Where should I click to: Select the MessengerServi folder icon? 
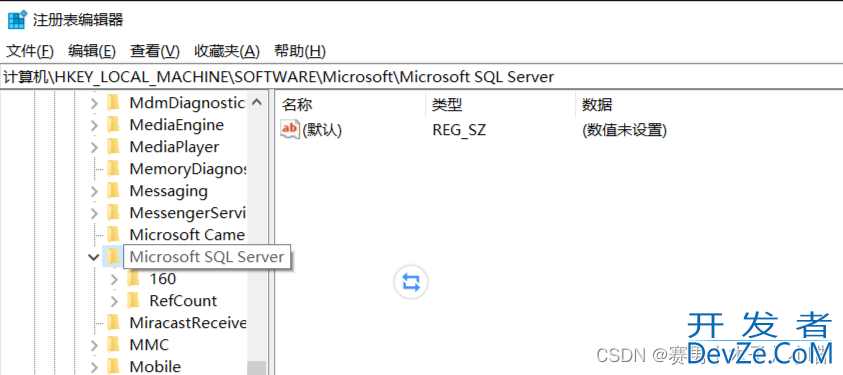tap(113, 213)
